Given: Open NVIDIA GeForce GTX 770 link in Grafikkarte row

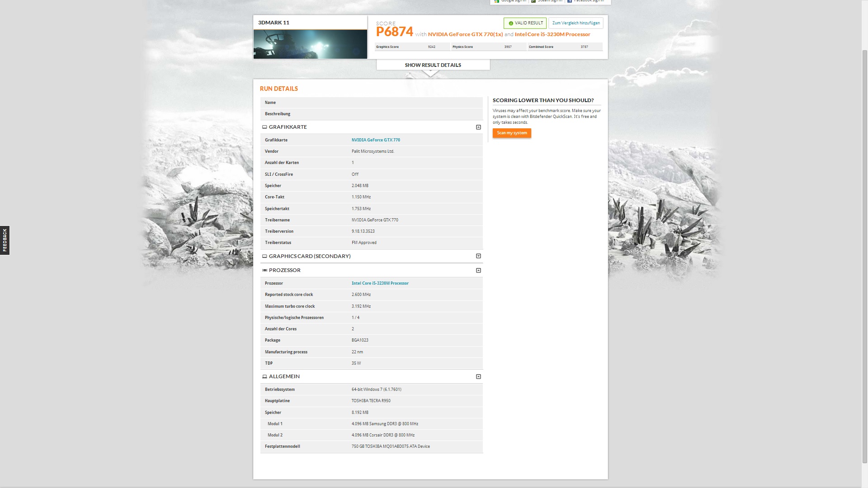Looking at the screenshot, I should [375, 140].
